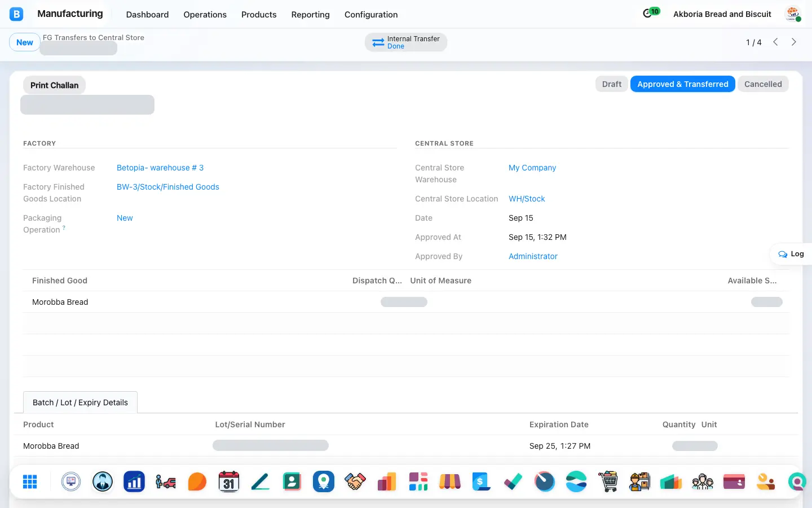The height and width of the screenshot is (508, 812).
Task: Open the shopping cart app icon
Action: 608,481
